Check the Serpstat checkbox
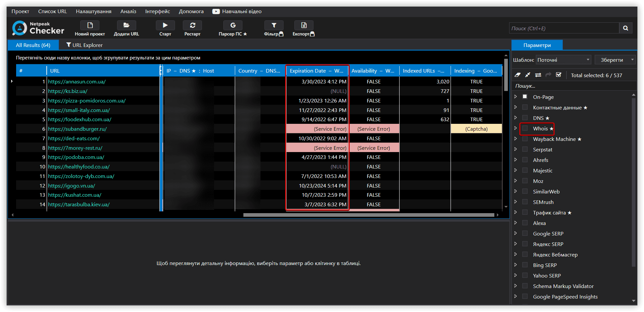This screenshot has height=312, width=644. [525, 149]
